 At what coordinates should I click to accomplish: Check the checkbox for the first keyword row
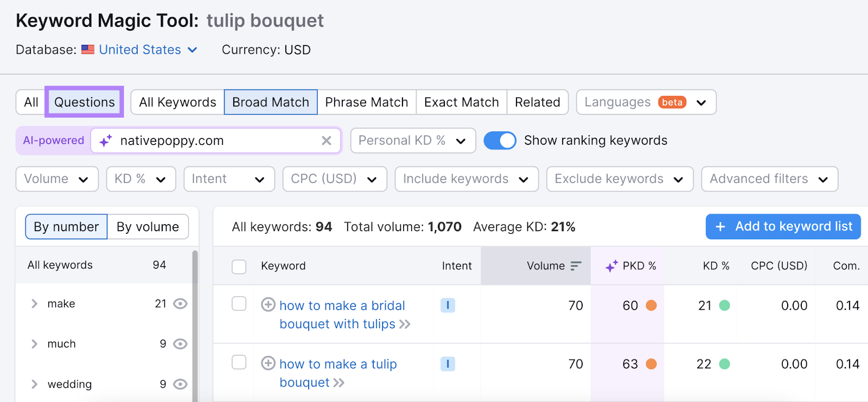click(239, 304)
